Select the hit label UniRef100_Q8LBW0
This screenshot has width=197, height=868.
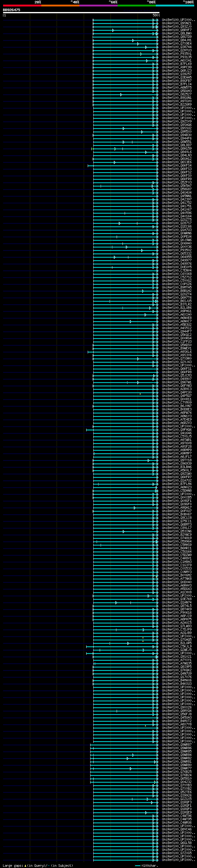[177, 34]
